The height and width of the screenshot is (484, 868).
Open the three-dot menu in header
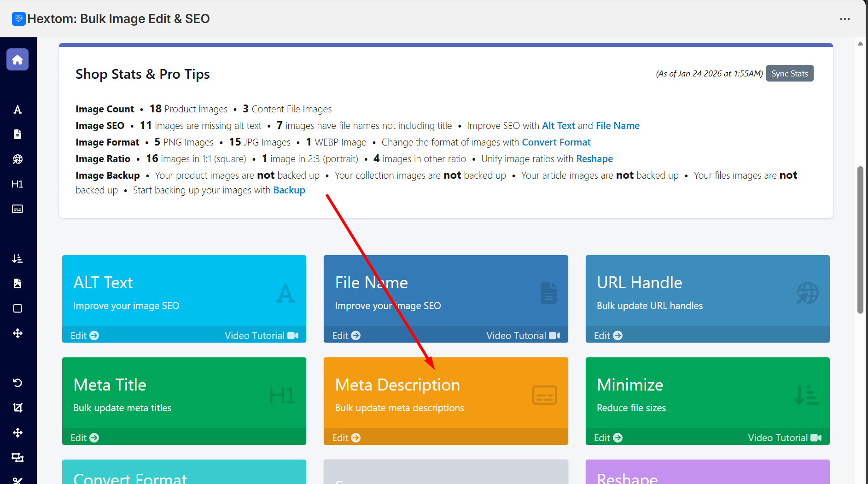[845, 19]
